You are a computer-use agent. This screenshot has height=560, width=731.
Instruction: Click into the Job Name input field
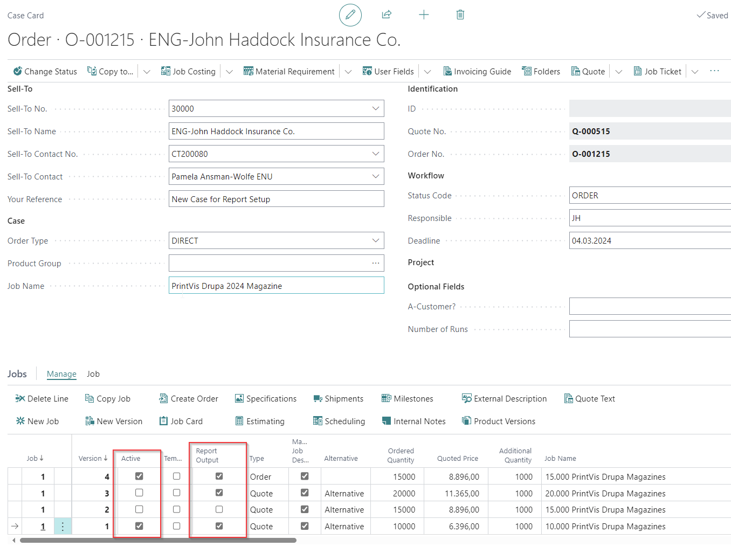click(276, 286)
